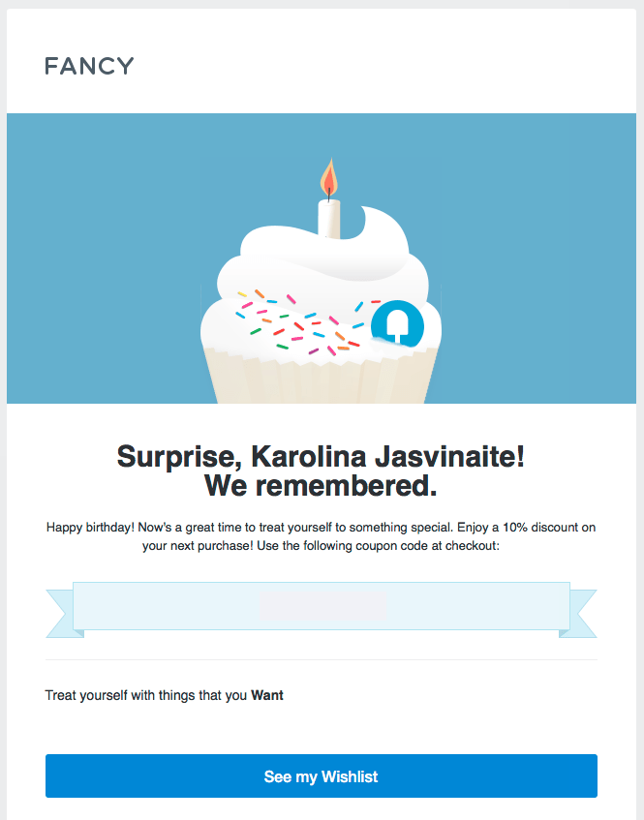Click the See my Wishlist button
The image size is (644, 820).
pos(322,776)
